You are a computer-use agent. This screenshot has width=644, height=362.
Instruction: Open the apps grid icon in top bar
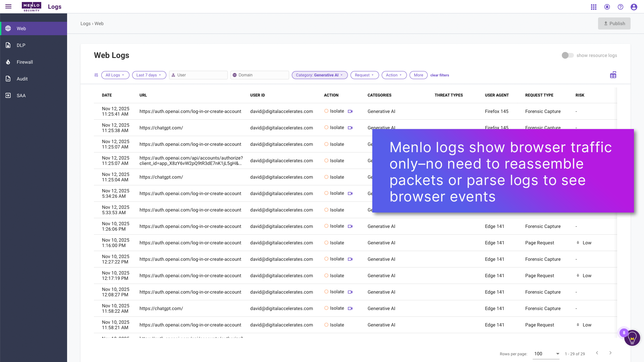tap(593, 7)
